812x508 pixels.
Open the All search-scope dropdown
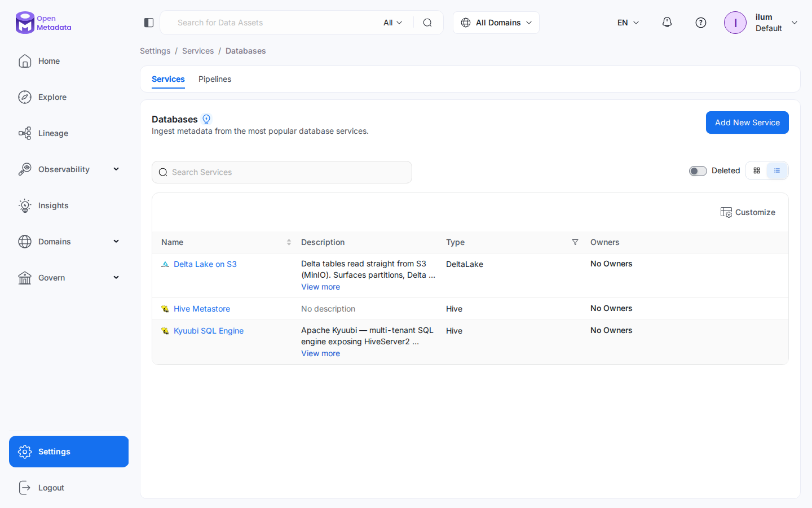(x=393, y=23)
